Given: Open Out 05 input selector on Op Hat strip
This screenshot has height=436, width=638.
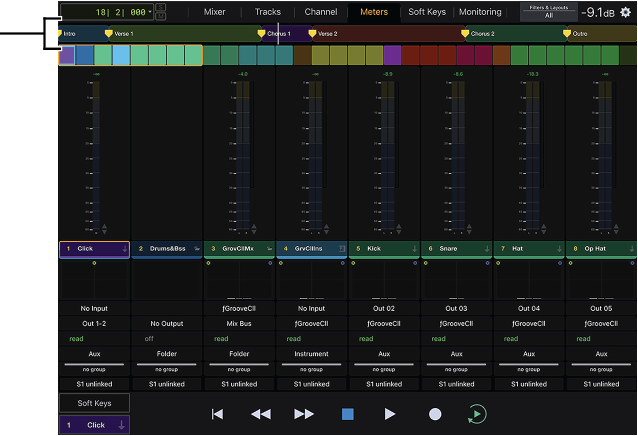Looking at the screenshot, I should point(601,309).
